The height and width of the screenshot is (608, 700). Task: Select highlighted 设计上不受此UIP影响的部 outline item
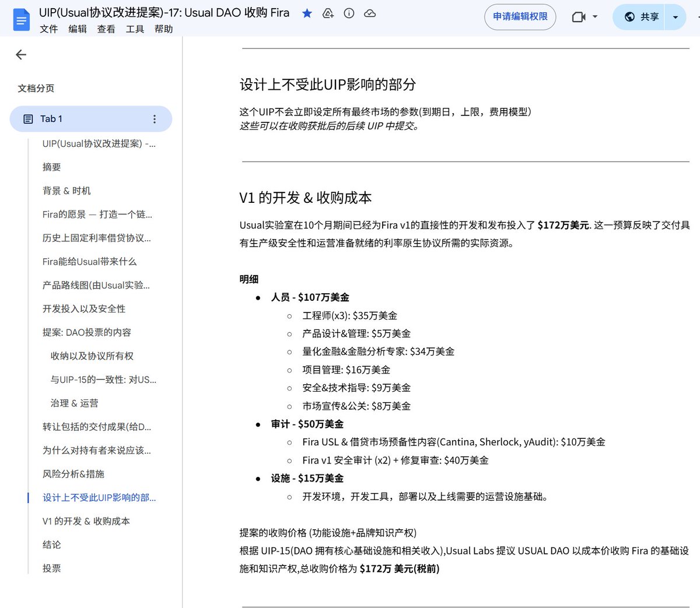(99, 497)
